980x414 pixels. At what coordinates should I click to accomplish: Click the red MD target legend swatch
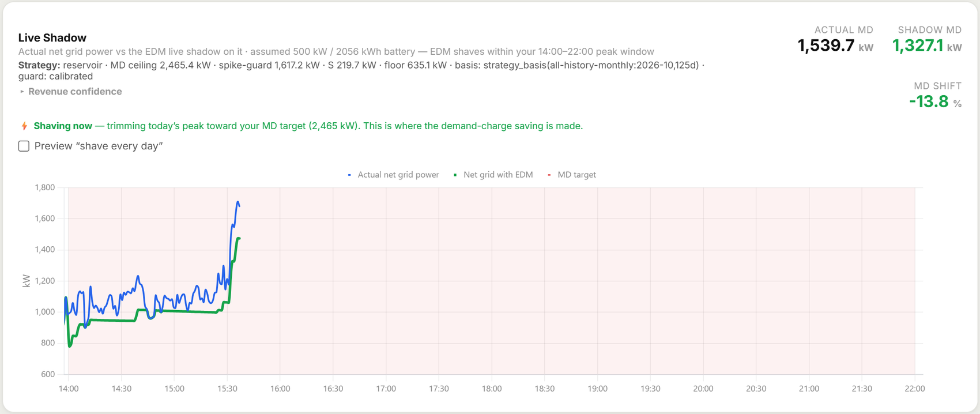(549, 175)
